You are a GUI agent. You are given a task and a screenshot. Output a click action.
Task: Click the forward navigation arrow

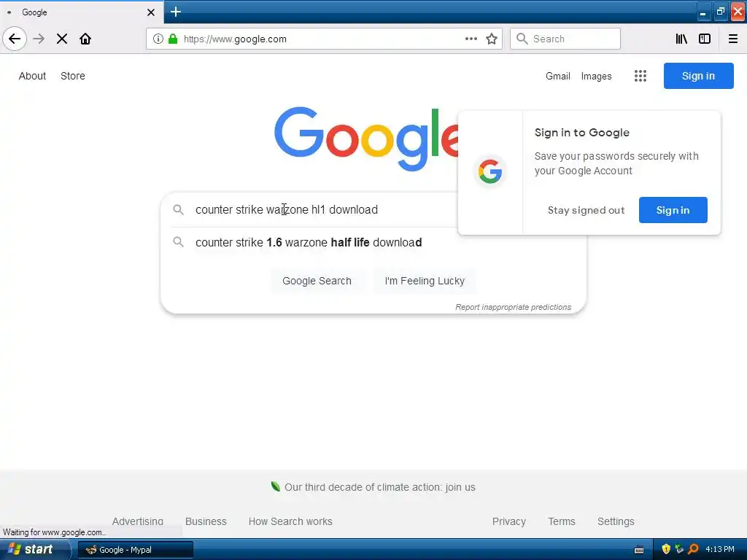tap(39, 39)
